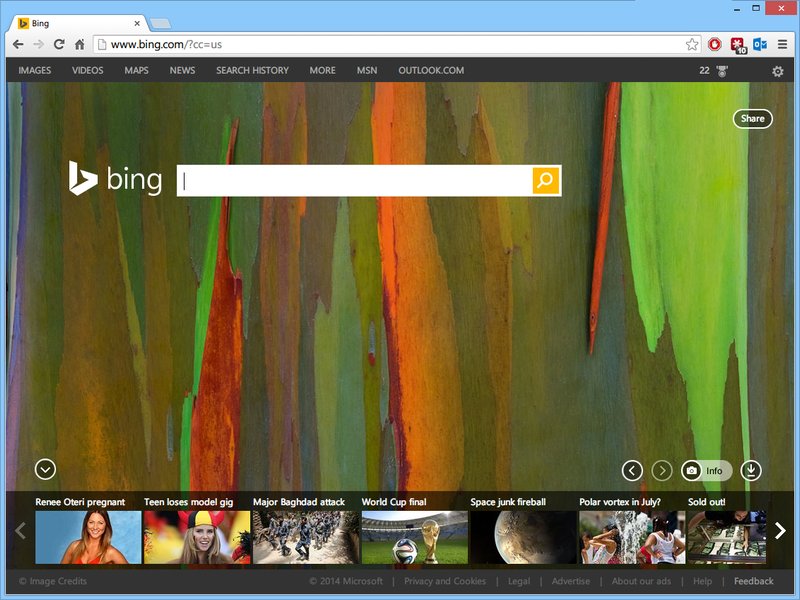800x600 pixels.
Task: Click the rewards count 22
Action: tap(704, 70)
